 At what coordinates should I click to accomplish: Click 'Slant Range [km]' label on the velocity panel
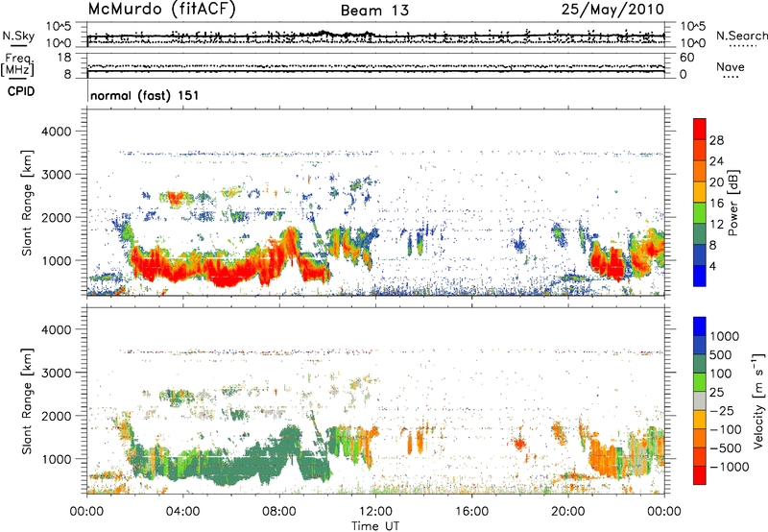(27, 400)
